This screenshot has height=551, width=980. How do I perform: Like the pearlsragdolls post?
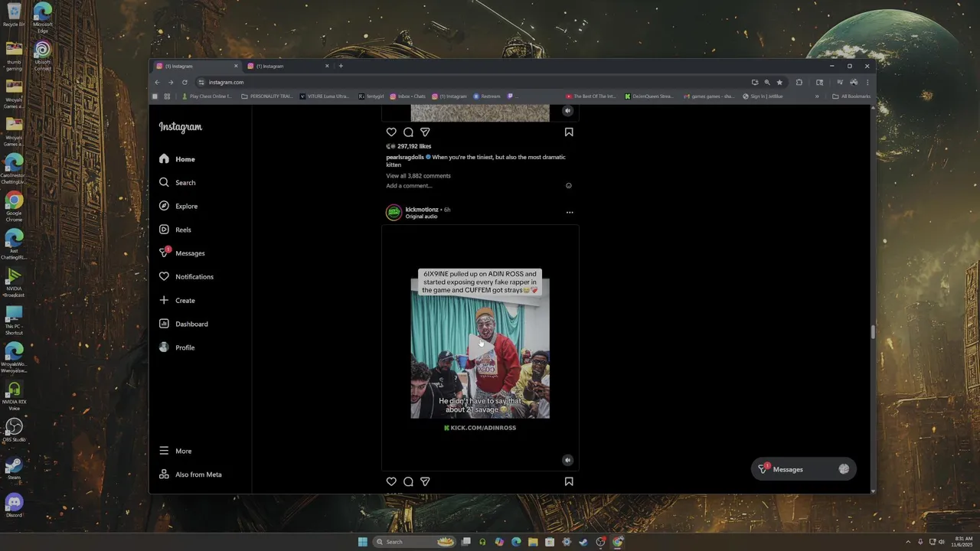tap(391, 132)
